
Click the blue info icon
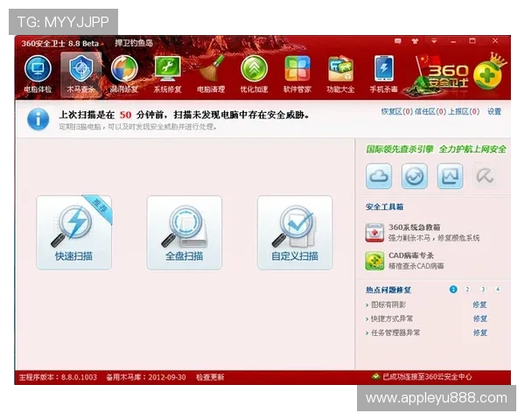[x=38, y=119]
